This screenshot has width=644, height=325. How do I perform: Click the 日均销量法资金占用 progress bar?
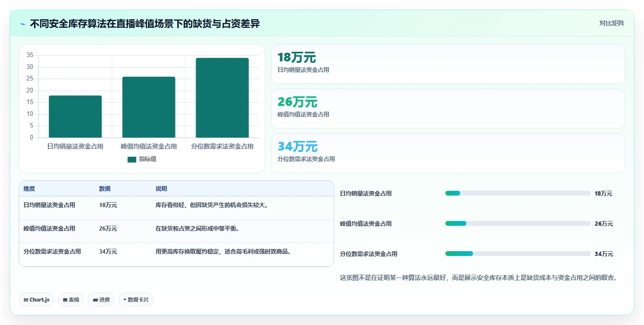pos(518,193)
